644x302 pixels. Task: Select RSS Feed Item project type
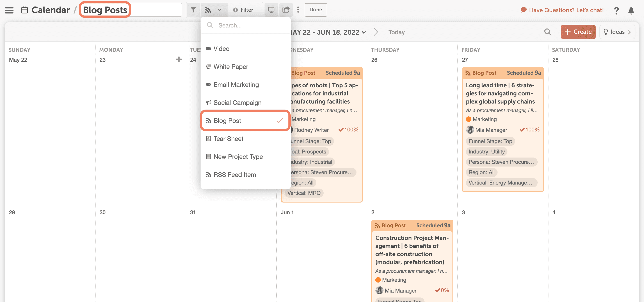click(246, 174)
